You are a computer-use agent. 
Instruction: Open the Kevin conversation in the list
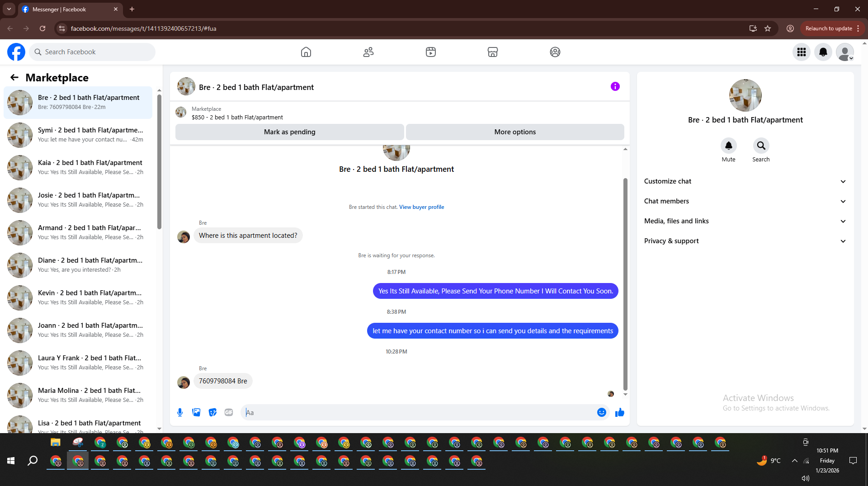78,297
